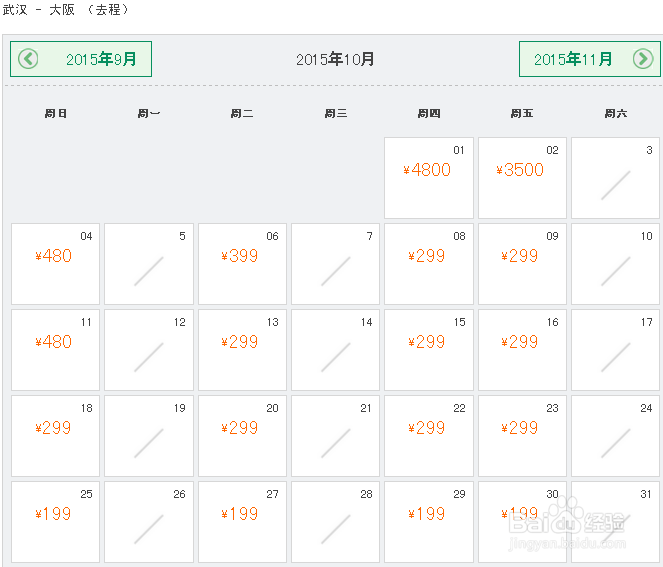
Task: Select October 11 fare ¥480
Action: [x=55, y=350]
